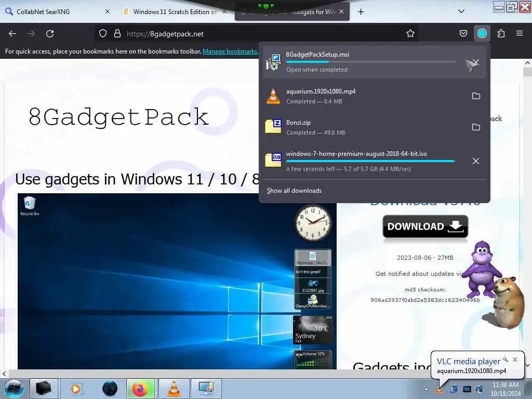Viewport: 532px width, 399px height.
Task: Bookmark this page with star icon
Action: pos(410,34)
